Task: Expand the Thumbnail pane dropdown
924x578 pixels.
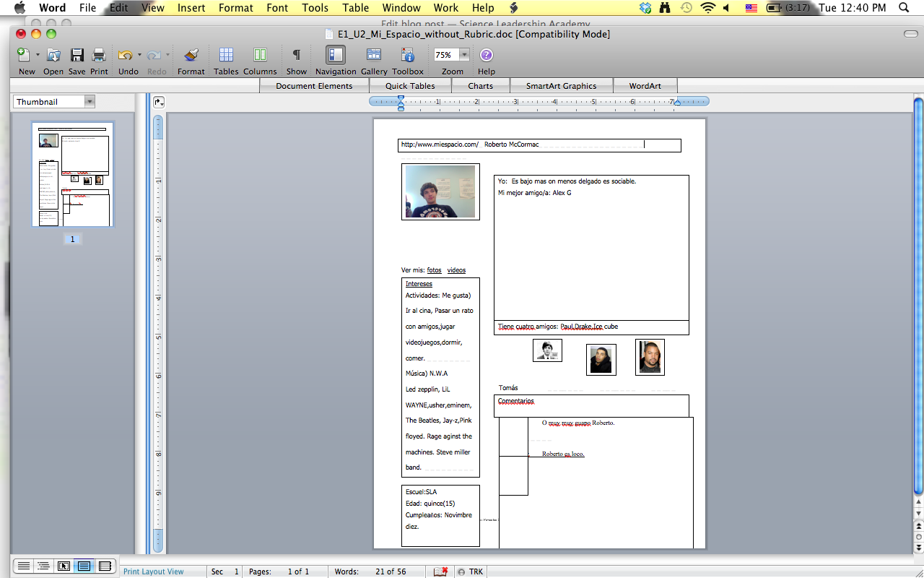Action: (90, 102)
